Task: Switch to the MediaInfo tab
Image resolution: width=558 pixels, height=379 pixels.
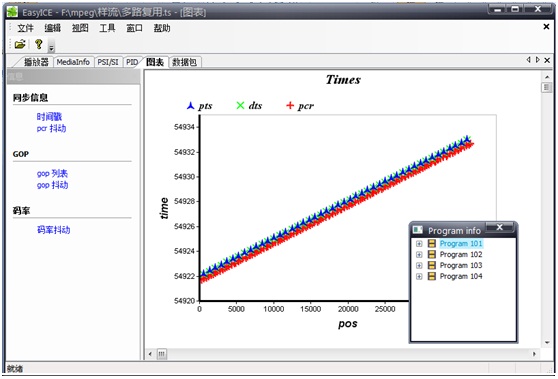Action: (x=73, y=62)
